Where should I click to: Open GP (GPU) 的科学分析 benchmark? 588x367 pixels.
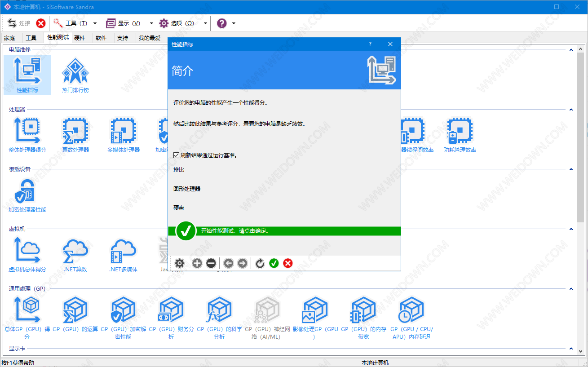(x=219, y=318)
